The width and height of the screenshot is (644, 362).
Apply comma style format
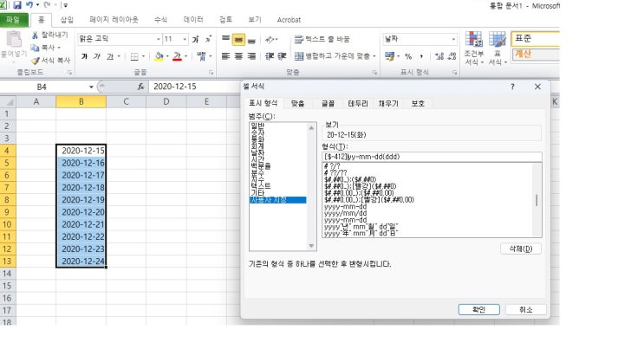click(x=421, y=56)
